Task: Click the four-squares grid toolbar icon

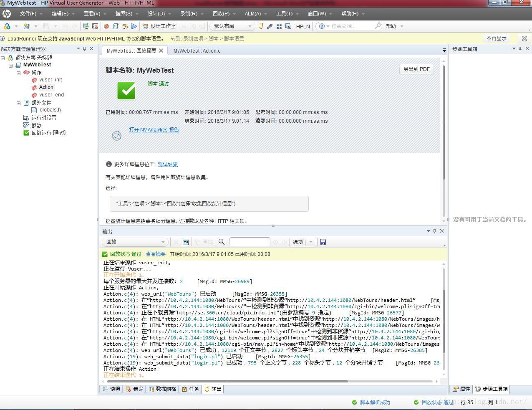Action: coord(279,26)
